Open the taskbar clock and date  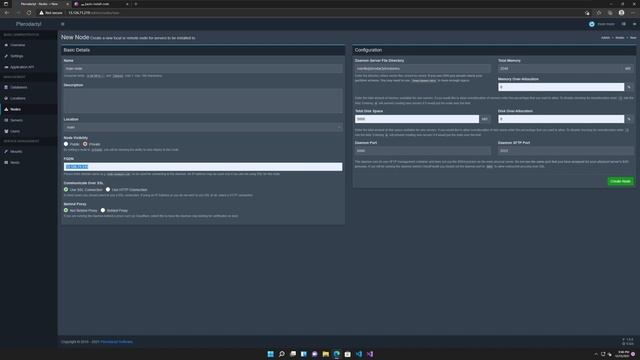click(623, 354)
